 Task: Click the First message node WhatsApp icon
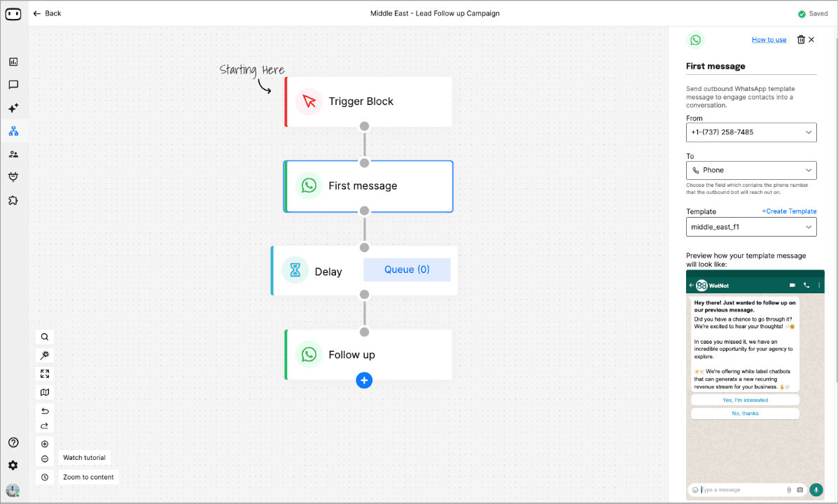pyautogui.click(x=309, y=185)
